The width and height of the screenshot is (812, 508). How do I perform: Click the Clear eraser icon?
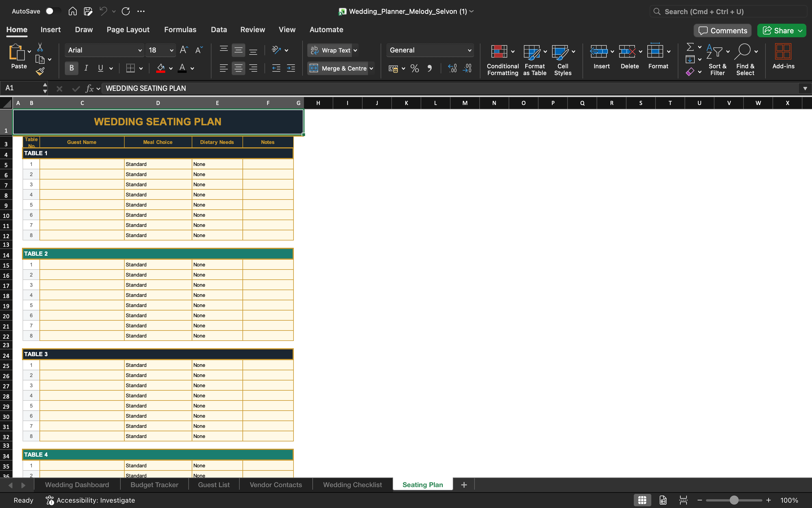(x=690, y=72)
